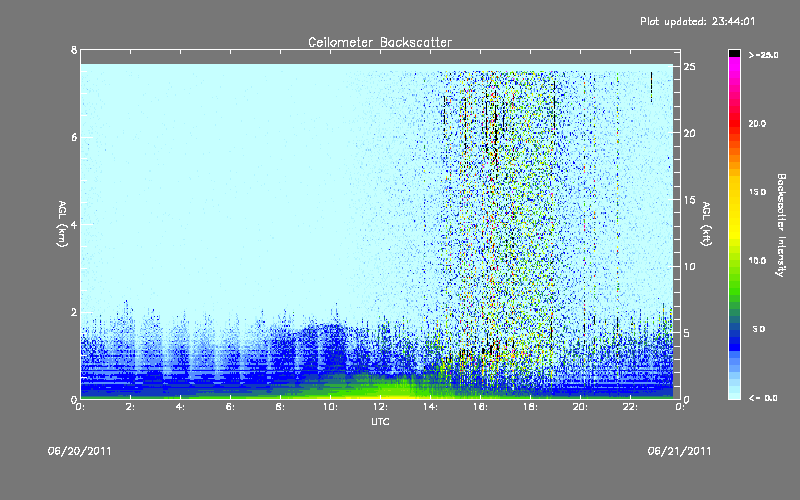Click the "<= 0.0" colorbar minimum label
The height and width of the screenshot is (500, 800).
coord(763,398)
